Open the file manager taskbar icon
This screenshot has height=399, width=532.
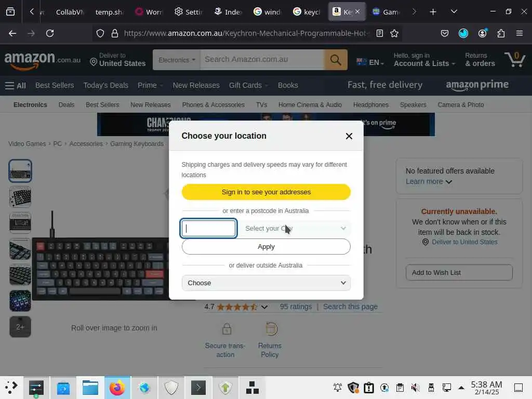(90, 388)
